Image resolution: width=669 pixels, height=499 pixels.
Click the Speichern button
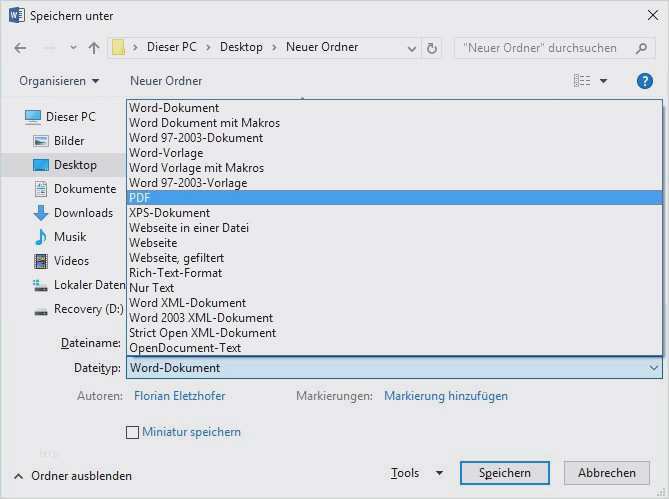coord(505,473)
